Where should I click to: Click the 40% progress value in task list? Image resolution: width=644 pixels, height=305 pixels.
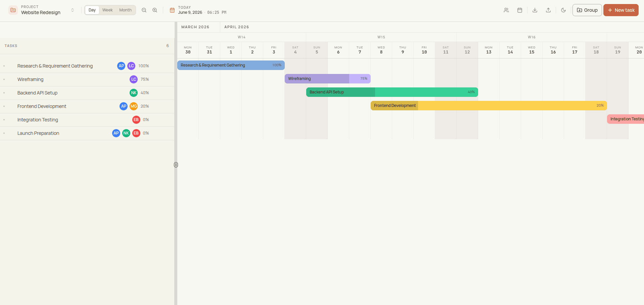[x=145, y=93]
